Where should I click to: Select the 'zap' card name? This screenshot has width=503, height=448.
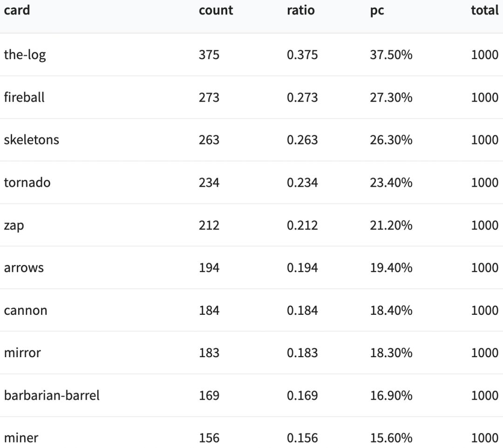[x=14, y=225]
